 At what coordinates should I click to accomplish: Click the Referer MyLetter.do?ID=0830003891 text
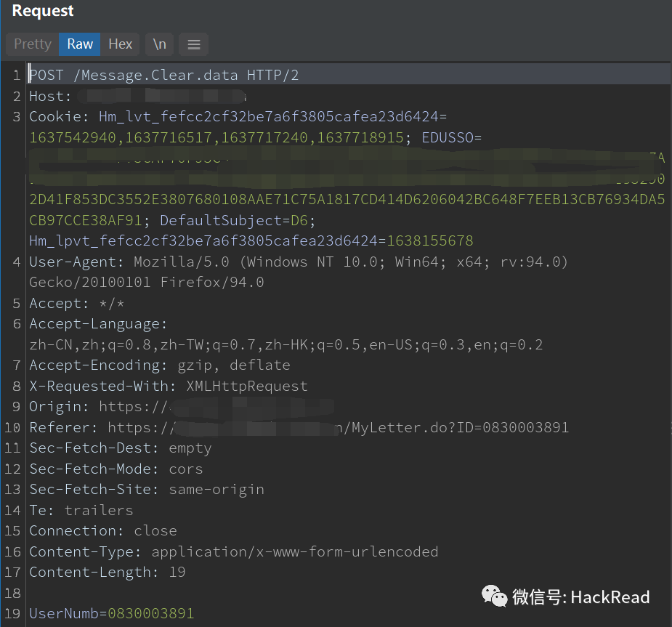coord(460,428)
